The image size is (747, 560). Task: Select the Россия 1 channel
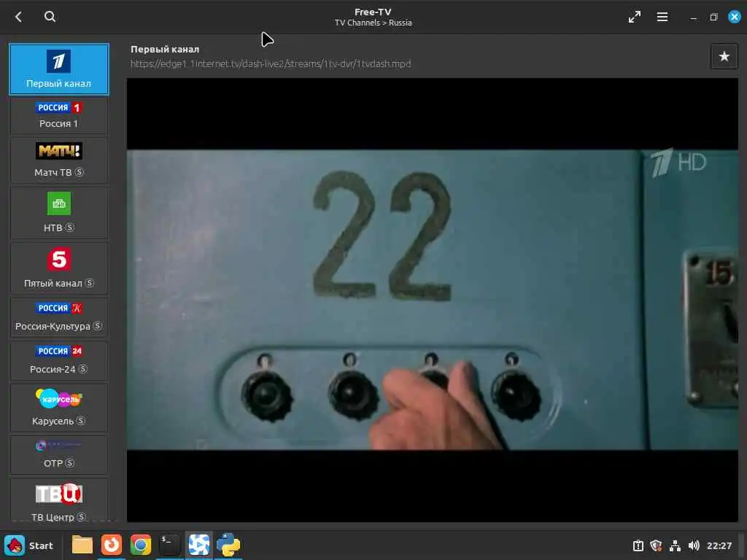click(x=58, y=116)
